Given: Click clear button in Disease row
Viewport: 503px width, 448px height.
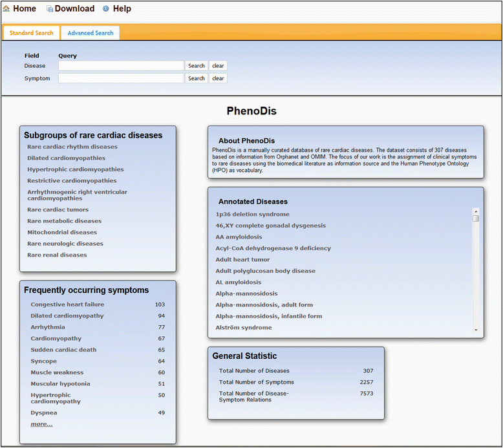Looking at the screenshot, I should coord(218,66).
